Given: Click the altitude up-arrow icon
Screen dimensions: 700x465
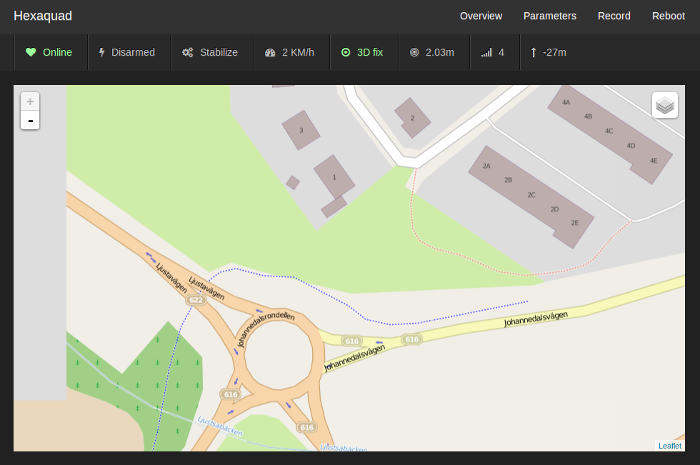Looking at the screenshot, I should (x=533, y=53).
